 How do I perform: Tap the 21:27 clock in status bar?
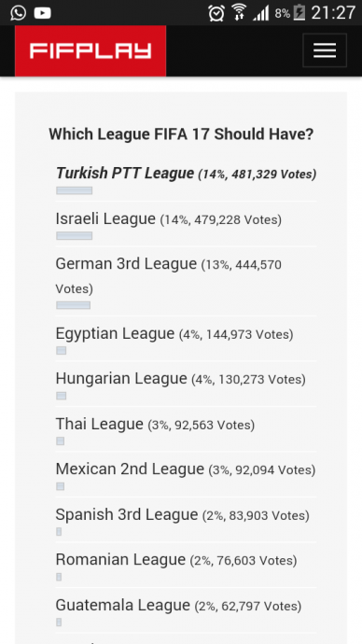click(x=333, y=13)
